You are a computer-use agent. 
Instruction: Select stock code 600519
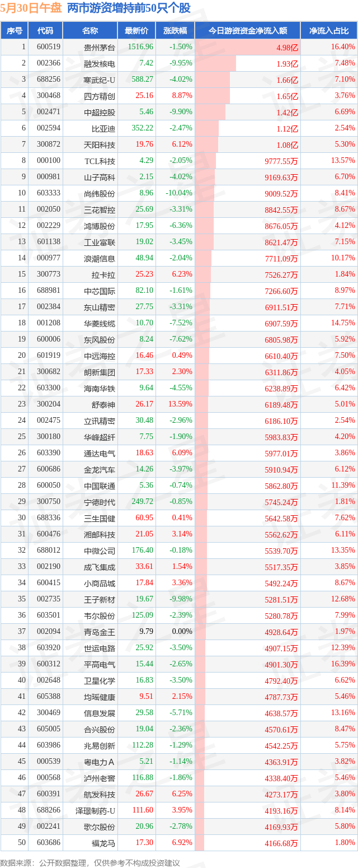tap(49, 48)
